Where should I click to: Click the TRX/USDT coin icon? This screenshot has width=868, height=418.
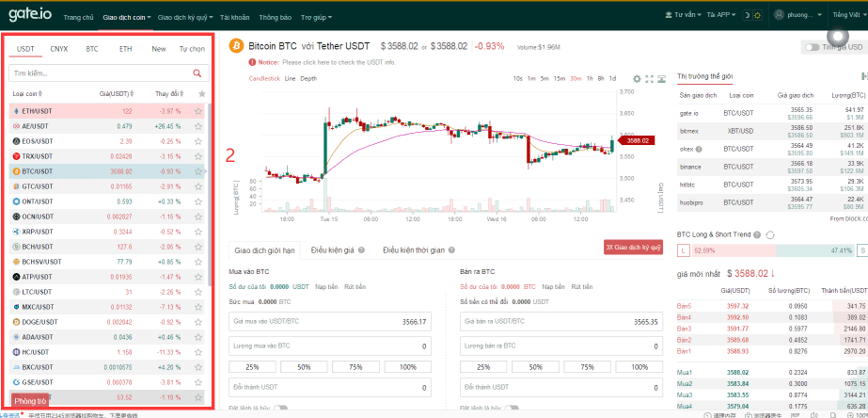[16, 156]
